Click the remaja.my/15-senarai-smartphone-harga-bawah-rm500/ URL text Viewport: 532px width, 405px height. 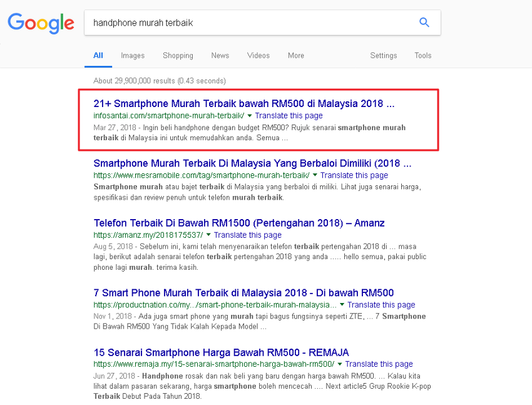(x=214, y=364)
